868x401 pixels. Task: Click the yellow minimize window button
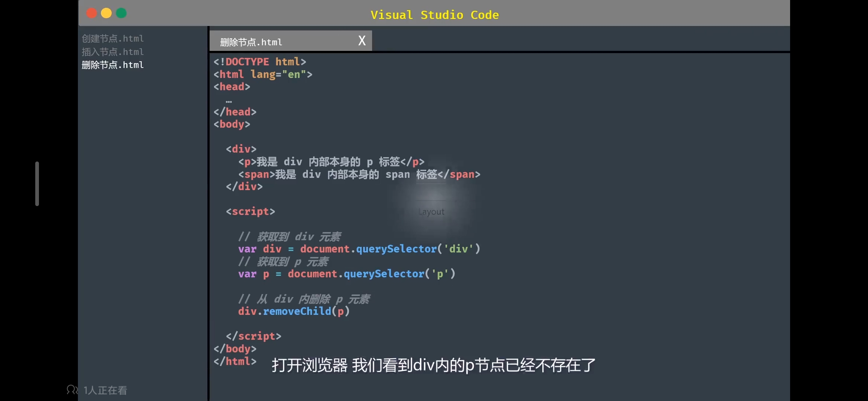106,13
